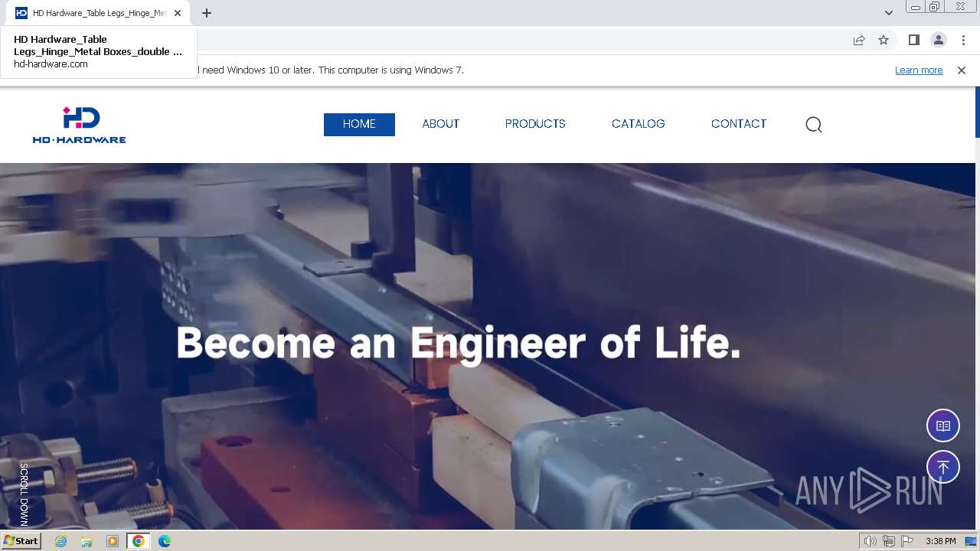The width and height of the screenshot is (980, 551).
Task: Open the Chrome profile avatar
Action: pyautogui.click(x=938, y=40)
